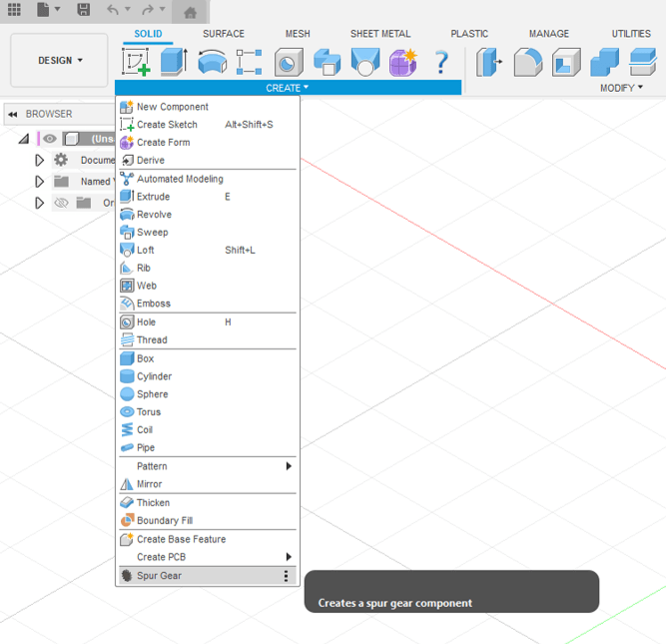
Task: Expand the Document Settings tree node
Action: tap(40, 160)
